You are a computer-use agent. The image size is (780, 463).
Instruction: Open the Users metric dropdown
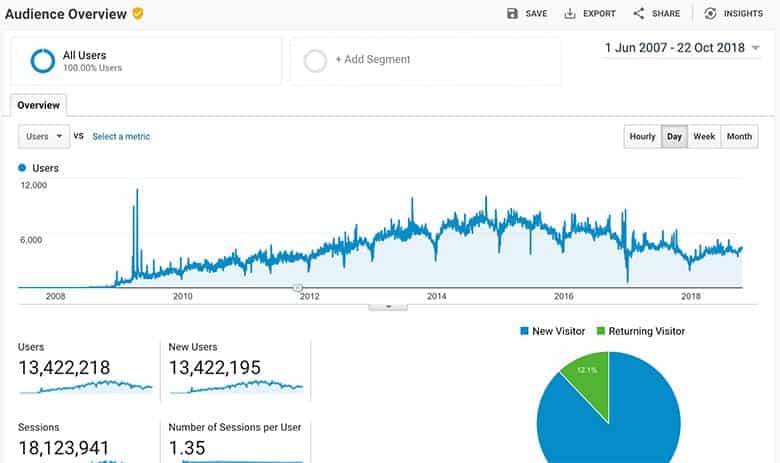[44, 136]
